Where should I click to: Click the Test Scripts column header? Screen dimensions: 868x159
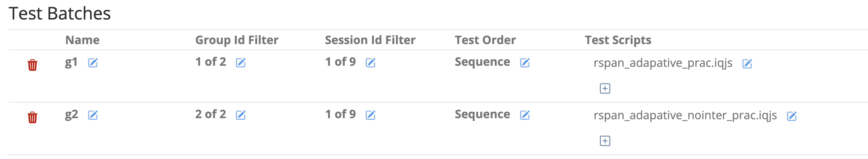(618, 40)
